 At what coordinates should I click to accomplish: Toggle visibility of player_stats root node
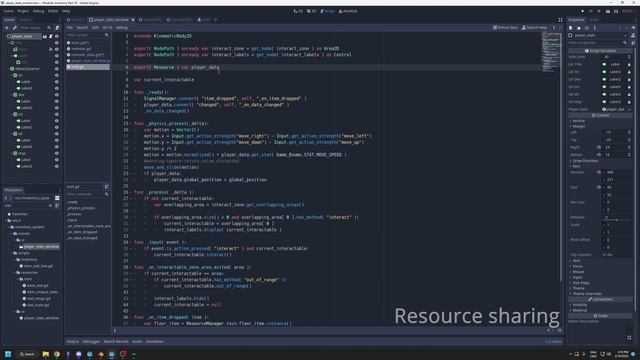(57, 36)
